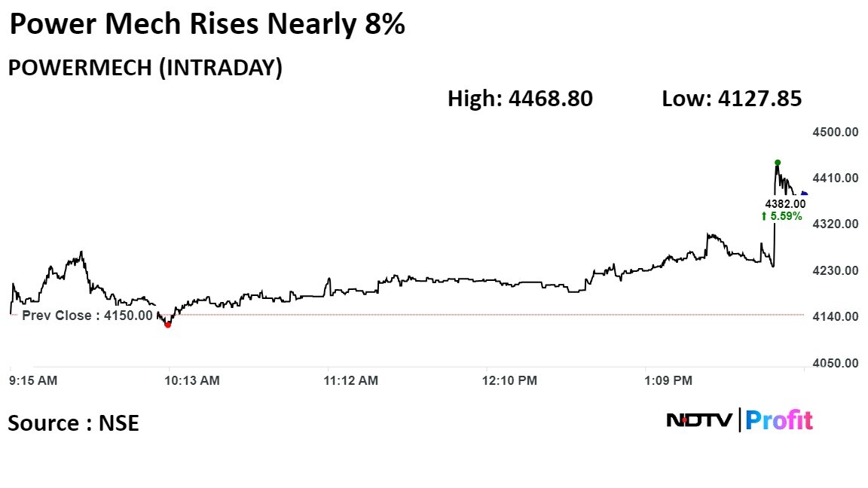Click the green 5.59% change indicator

pyautogui.click(x=781, y=216)
